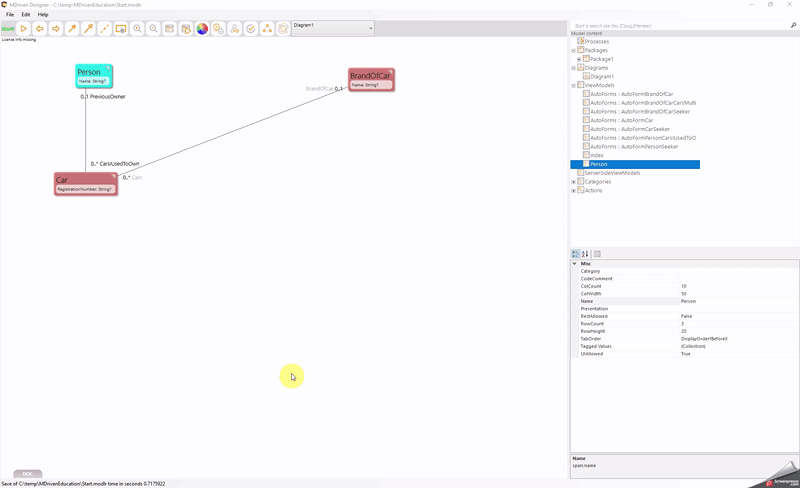Viewport: 800px width, 488px height.
Task: Click the left arrow back icon
Action: click(40, 29)
